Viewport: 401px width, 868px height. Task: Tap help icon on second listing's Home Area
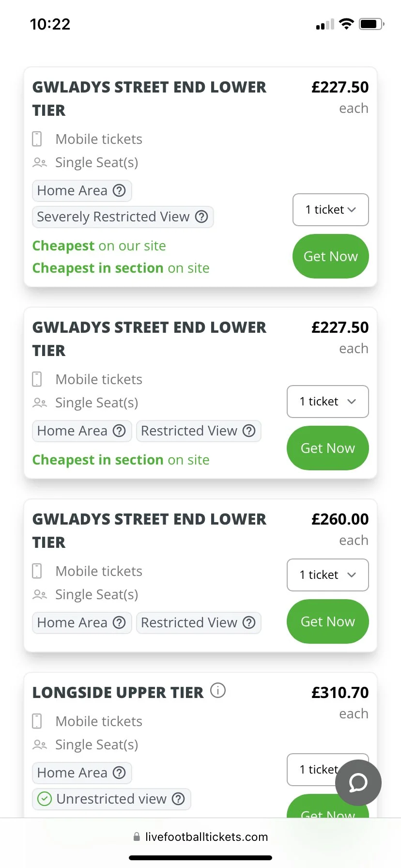(x=119, y=431)
